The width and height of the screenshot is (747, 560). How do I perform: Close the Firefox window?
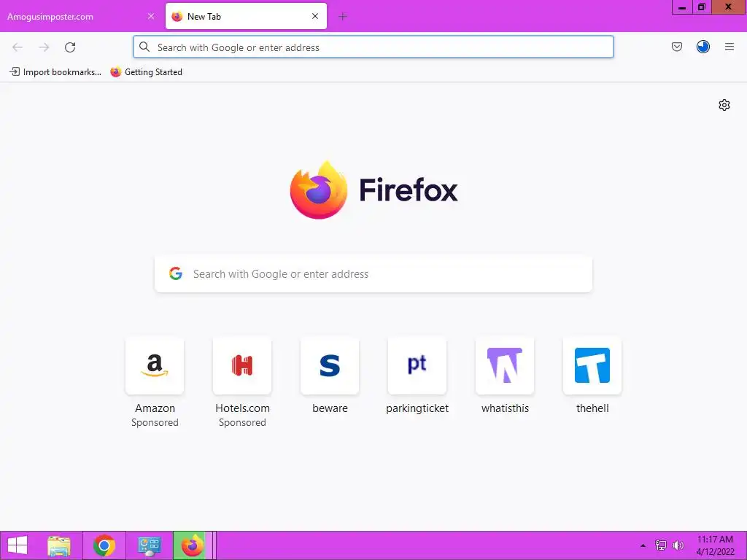tap(729, 7)
